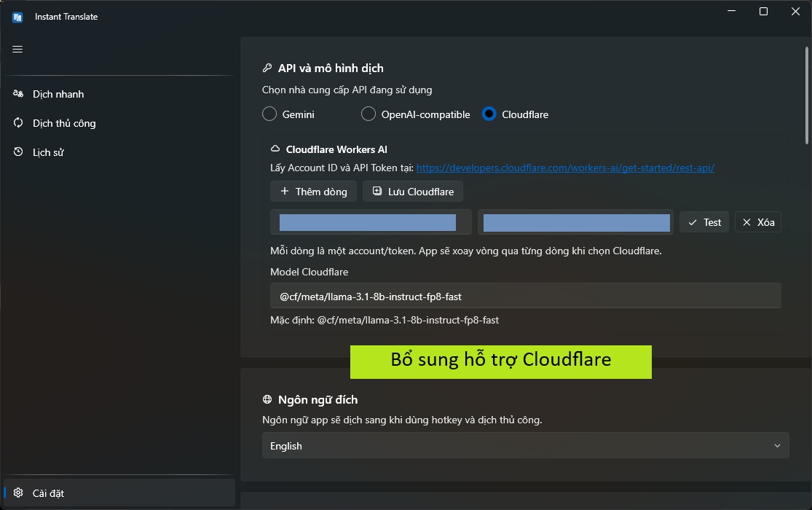This screenshot has height=510, width=812.
Task: Click the Lưu Cloudflare button
Action: tap(413, 192)
